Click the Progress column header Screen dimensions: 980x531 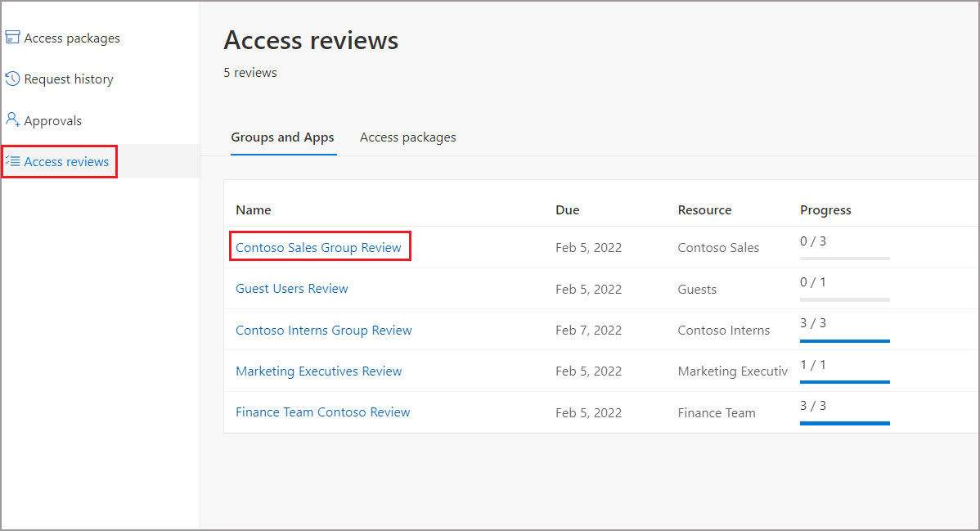point(825,209)
